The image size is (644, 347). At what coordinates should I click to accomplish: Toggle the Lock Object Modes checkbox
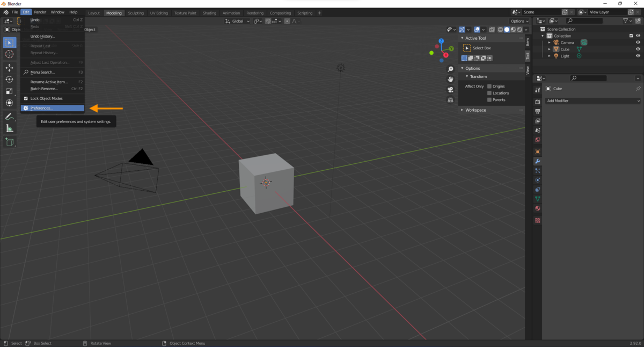tap(26, 98)
